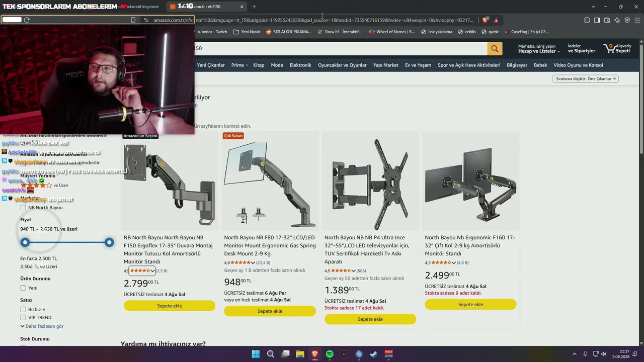The height and width of the screenshot is (362, 644).
Task: Open rating popover for Ergonomic F160 stand
Action: tap(444, 262)
